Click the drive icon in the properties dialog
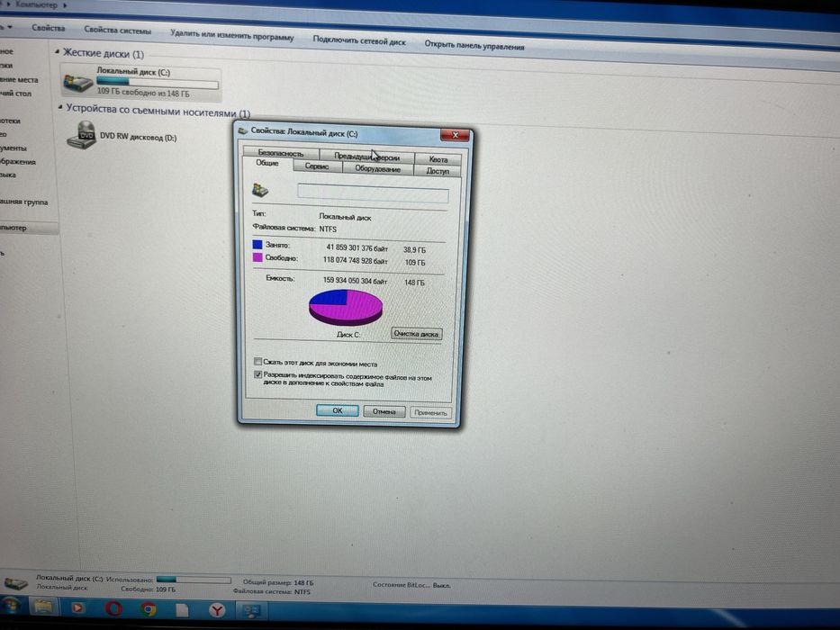 click(260, 190)
